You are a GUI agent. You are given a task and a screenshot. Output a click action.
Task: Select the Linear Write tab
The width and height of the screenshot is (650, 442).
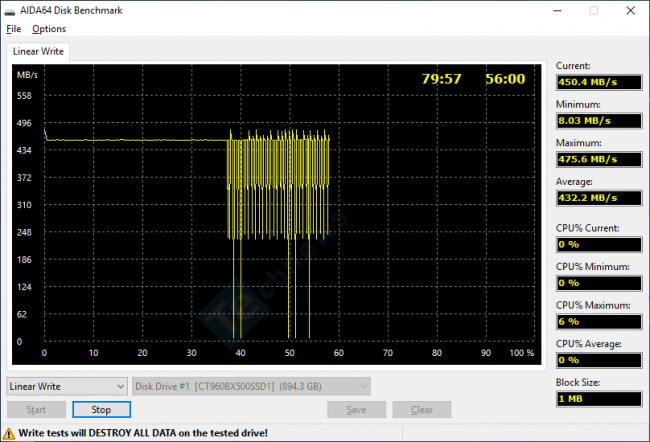pos(38,51)
